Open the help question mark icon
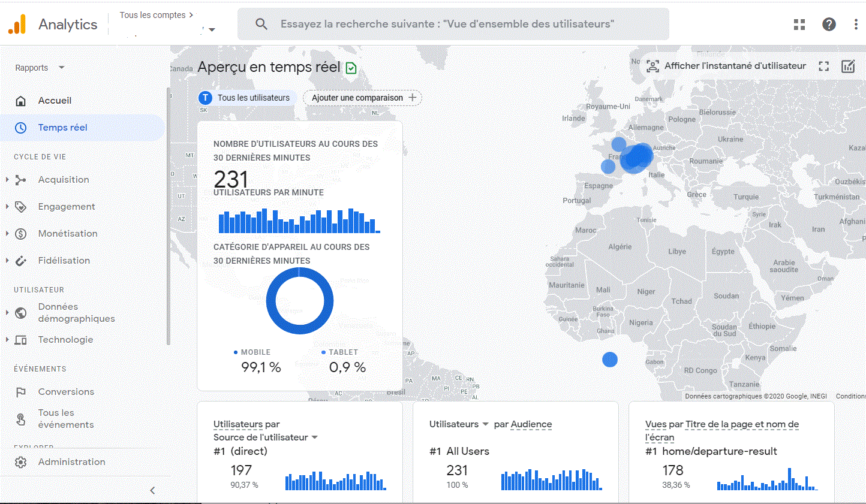This screenshot has width=866, height=504. point(829,25)
